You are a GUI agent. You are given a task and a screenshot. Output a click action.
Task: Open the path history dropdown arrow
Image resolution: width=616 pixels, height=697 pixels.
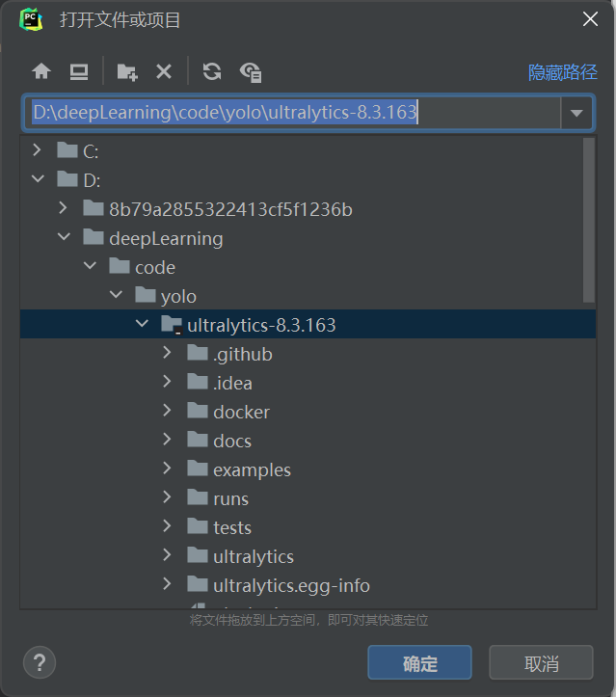click(576, 113)
